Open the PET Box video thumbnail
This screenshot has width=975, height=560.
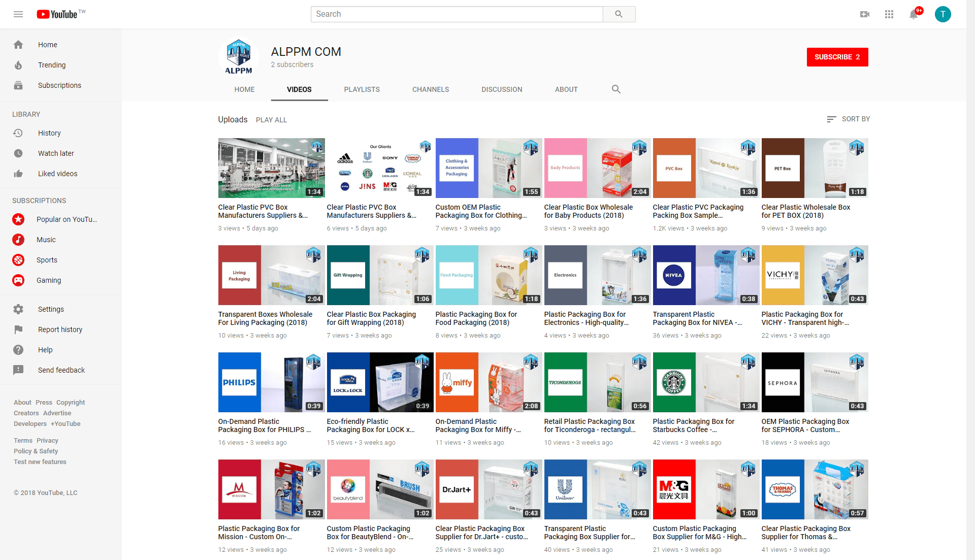click(815, 168)
